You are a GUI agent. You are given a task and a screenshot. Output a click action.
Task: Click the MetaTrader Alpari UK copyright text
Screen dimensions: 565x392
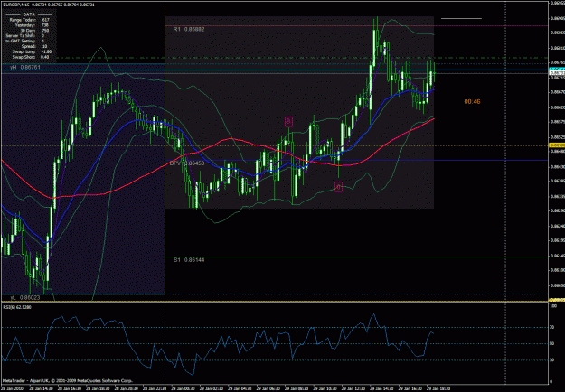pos(68,380)
